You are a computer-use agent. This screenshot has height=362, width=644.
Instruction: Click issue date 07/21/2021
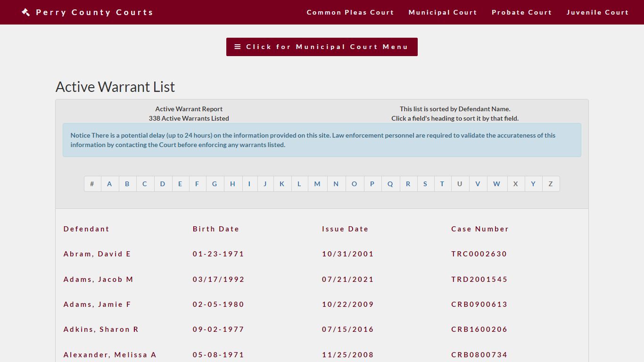348,280
